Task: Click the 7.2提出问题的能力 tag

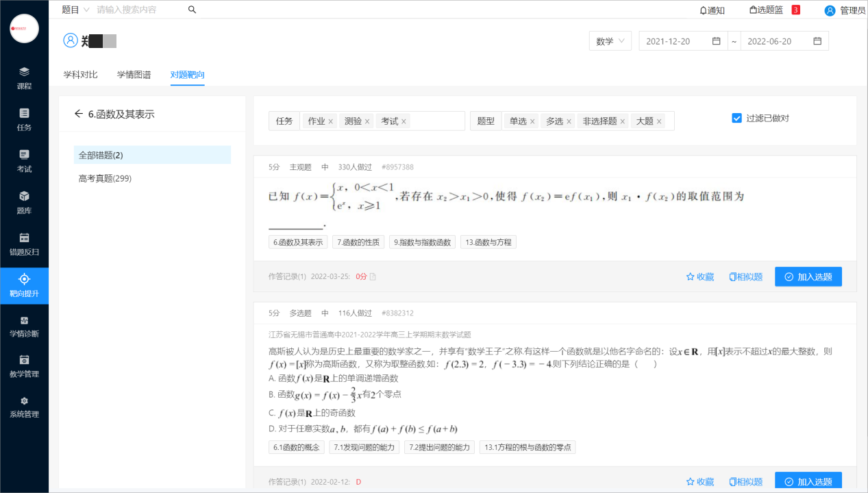Action: [440, 447]
